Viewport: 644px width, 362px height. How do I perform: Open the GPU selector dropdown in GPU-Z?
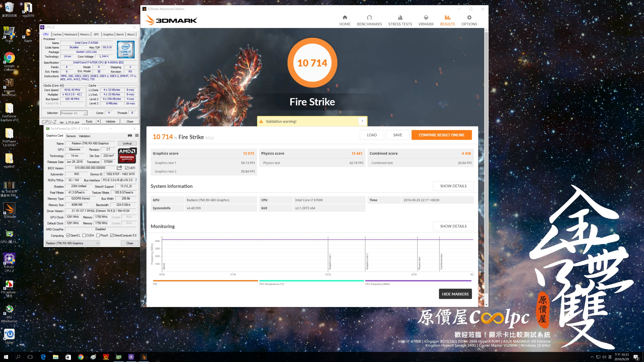72,243
